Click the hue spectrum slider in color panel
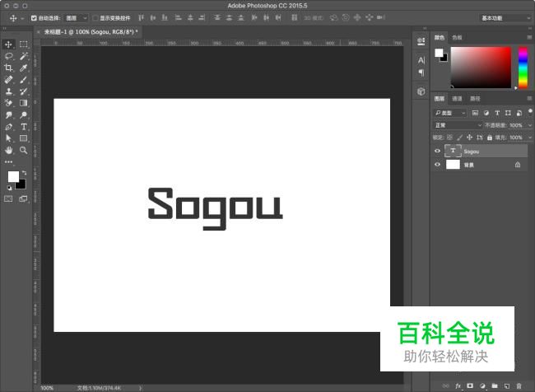Image resolution: width=535 pixels, height=392 pixels. (x=523, y=66)
